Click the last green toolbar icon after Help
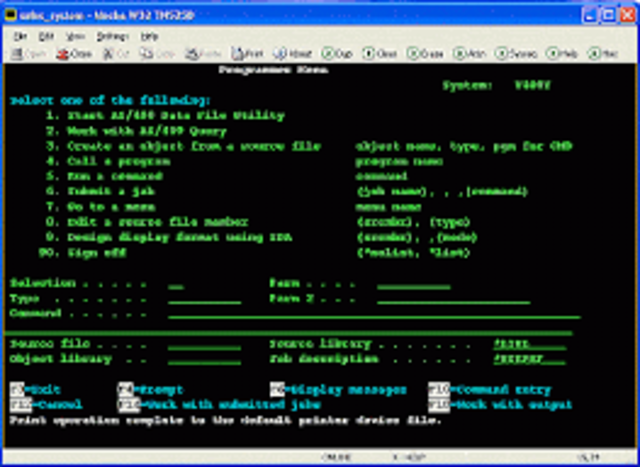The image size is (640, 467). (603, 53)
